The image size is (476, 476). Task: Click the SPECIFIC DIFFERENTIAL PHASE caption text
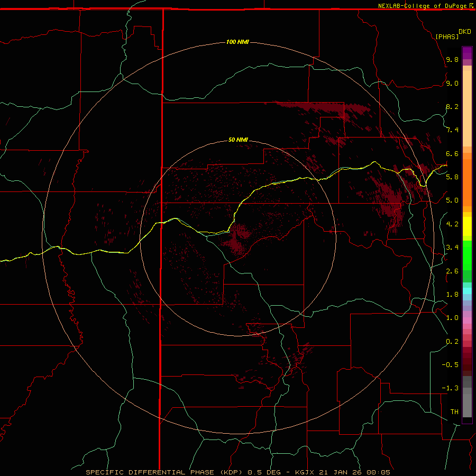(150, 472)
